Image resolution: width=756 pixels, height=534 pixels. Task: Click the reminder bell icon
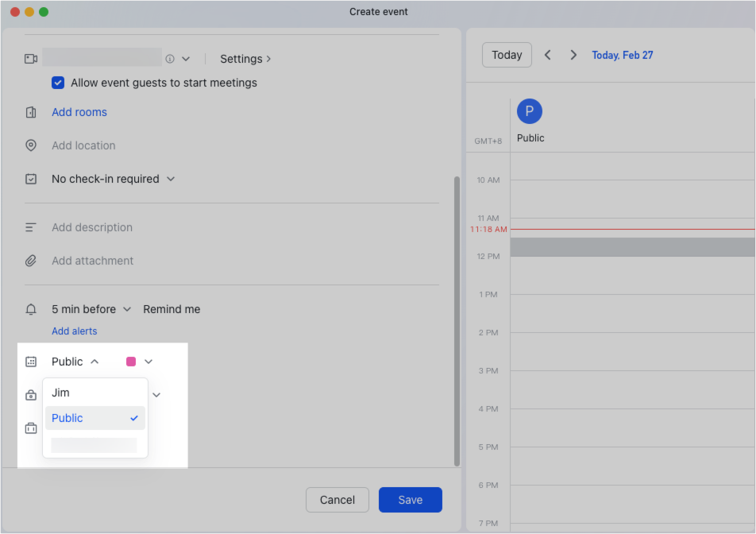click(x=31, y=309)
